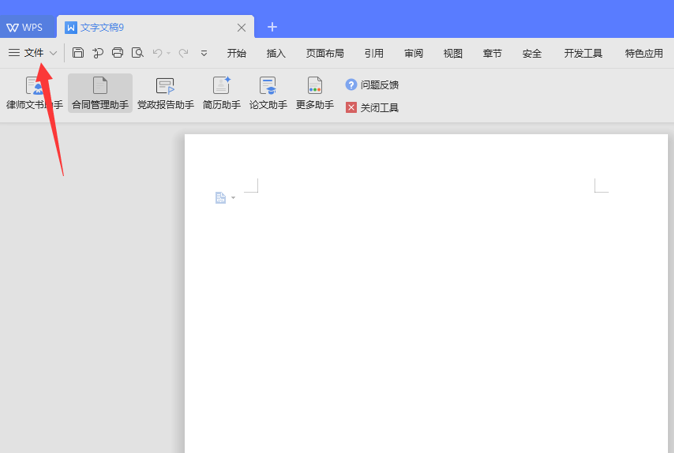Open Print Preview icon
Screen dimensions: 674x453
(x=137, y=52)
